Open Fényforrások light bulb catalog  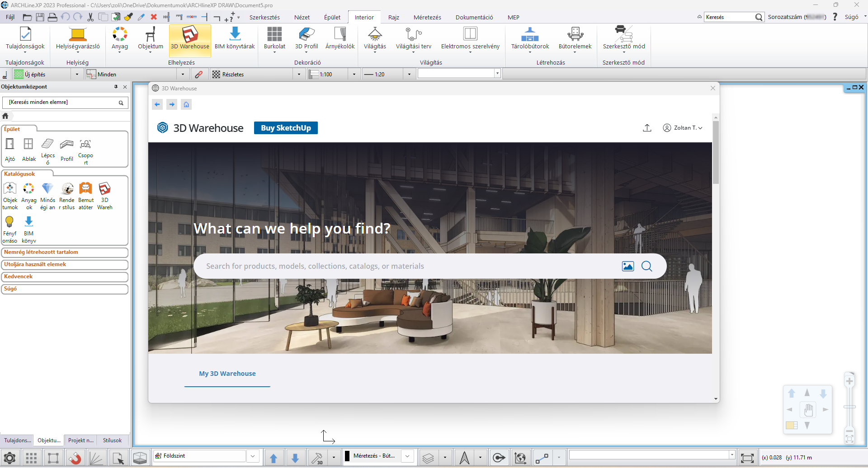click(x=9, y=229)
